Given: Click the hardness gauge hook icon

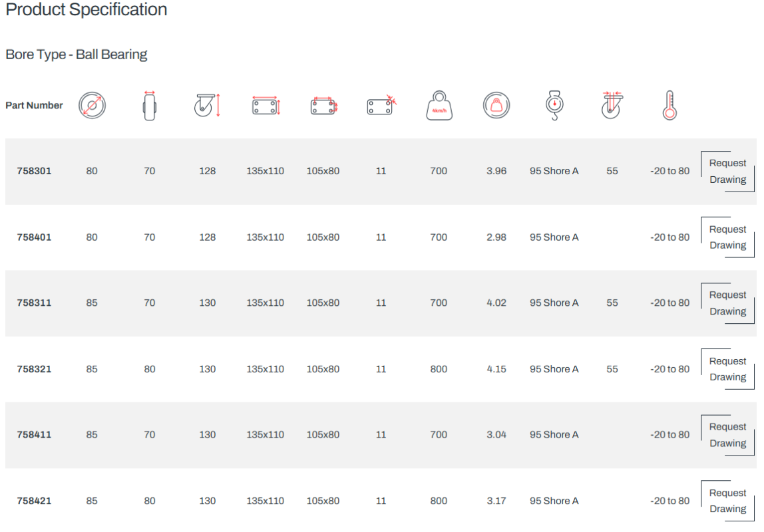Looking at the screenshot, I should 554,105.
